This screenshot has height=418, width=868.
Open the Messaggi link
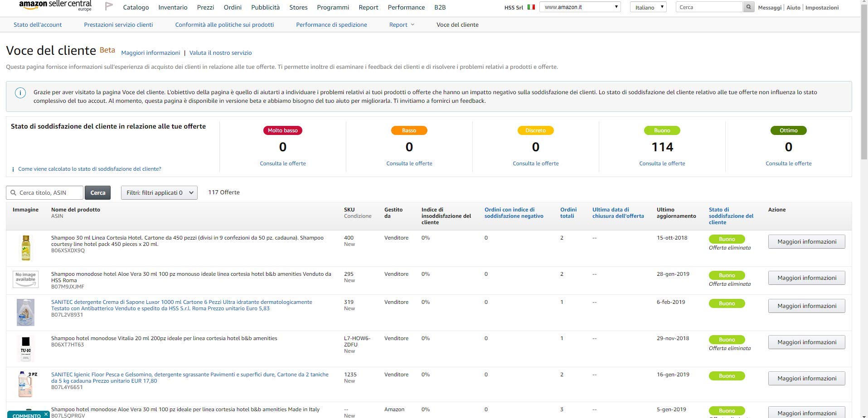coord(770,8)
